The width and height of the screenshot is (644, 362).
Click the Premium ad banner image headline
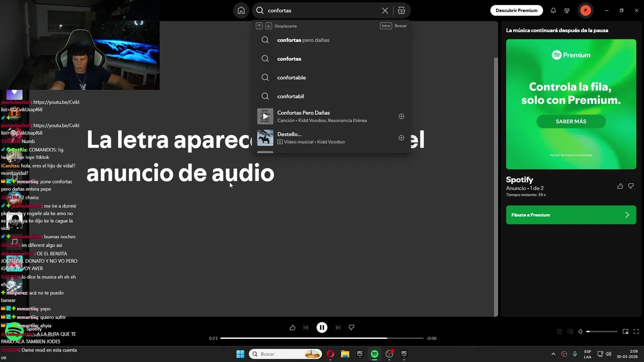(x=571, y=94)
